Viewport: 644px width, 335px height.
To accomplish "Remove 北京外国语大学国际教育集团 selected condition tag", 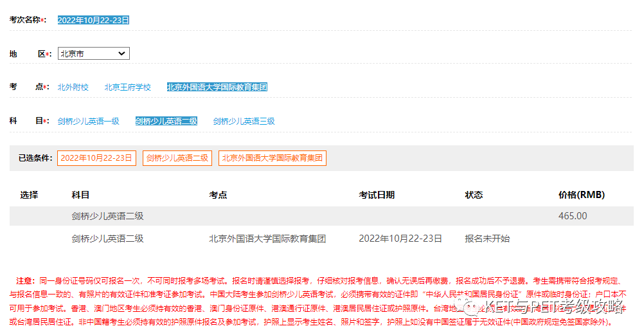I will click(x=273, y=158).
